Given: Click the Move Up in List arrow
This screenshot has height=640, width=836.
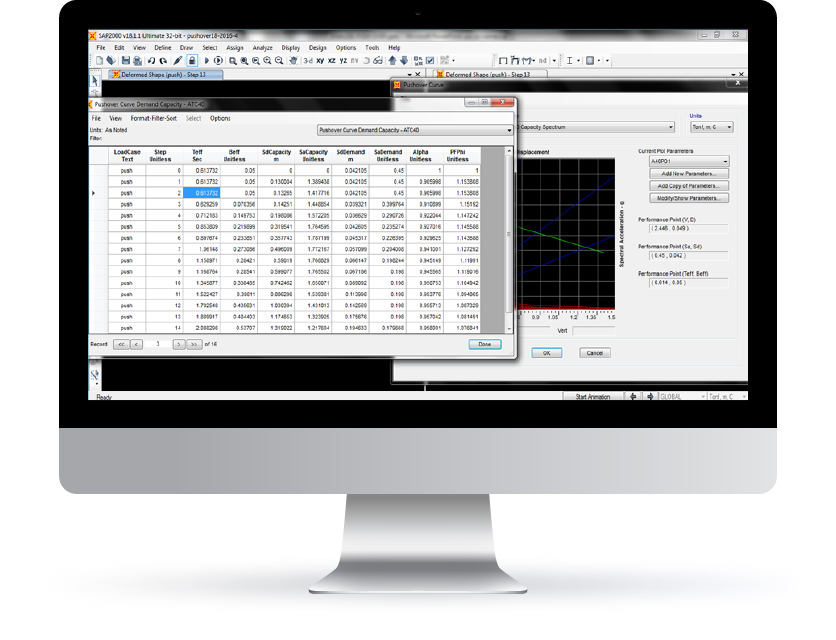Looking at the screenshot, I should pyautogui.click(x=392, y=61).
